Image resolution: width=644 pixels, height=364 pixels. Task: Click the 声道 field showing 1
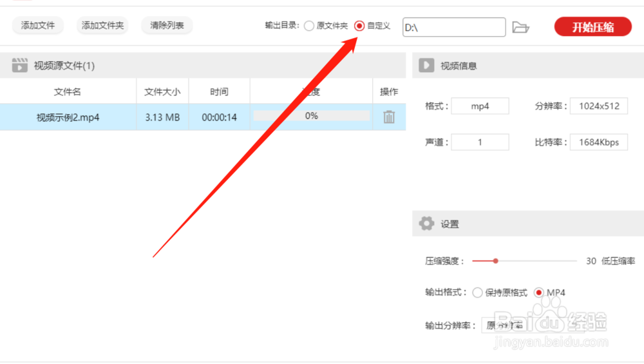[x=480, y=142]
